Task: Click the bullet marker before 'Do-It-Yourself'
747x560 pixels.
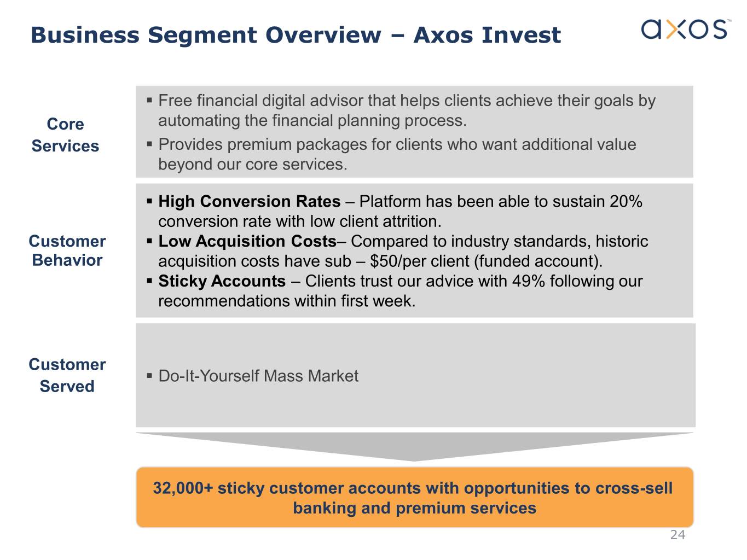Action: point(149,376)
